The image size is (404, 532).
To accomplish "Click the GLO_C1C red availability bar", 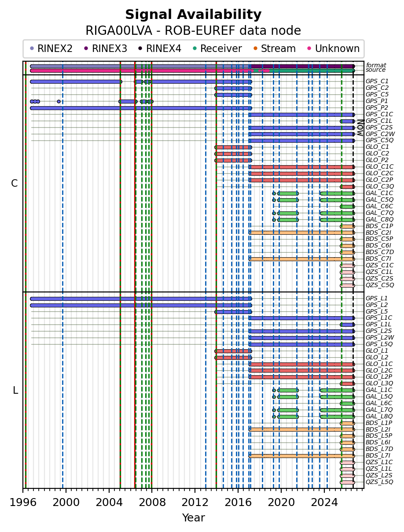I will click(x=301, y=167).
